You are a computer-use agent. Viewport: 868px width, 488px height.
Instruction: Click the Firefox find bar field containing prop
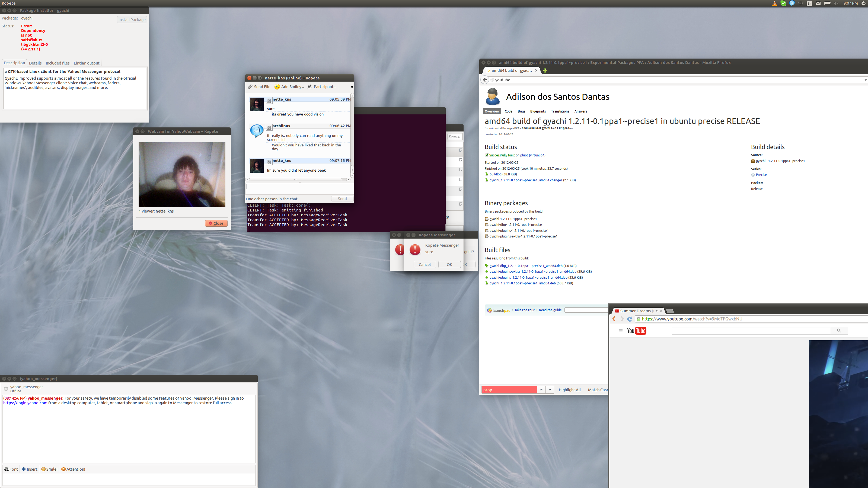pos(509,390)
